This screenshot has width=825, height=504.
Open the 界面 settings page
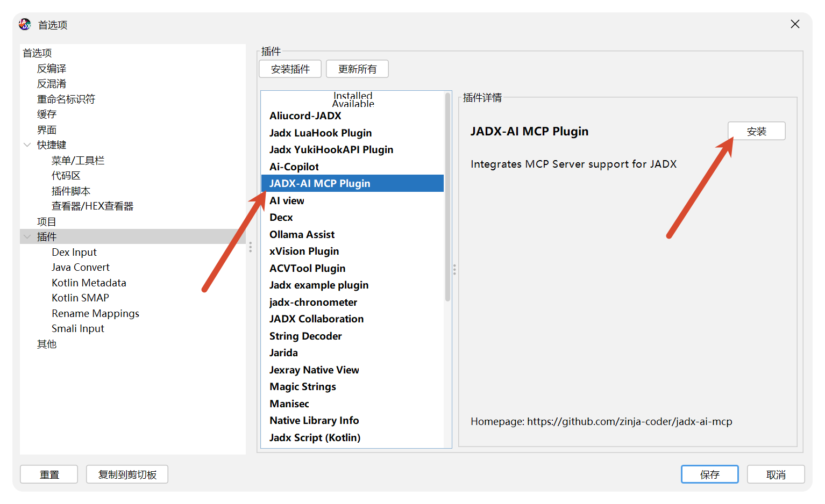pos(47,130)
